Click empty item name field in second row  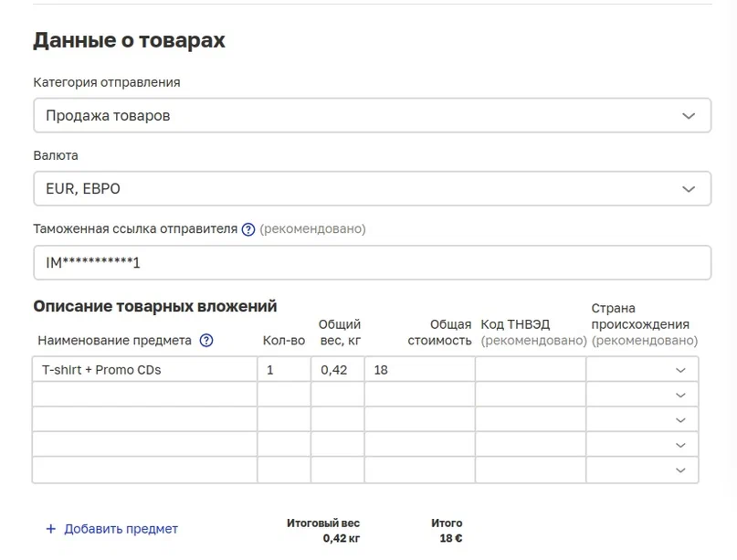[144, 396]
